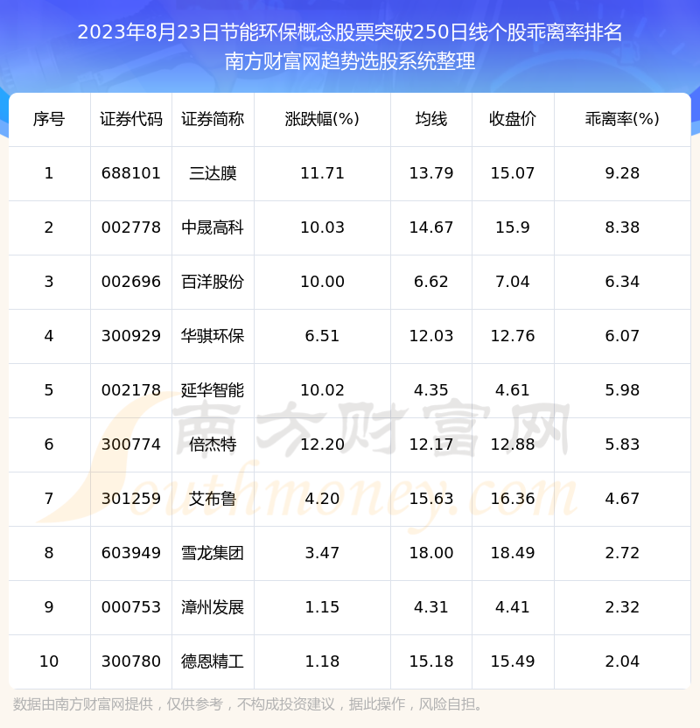Viewport: 700px width, 728px height.
Task: Select stock name 雪龙集团
Action: [213, 553]
